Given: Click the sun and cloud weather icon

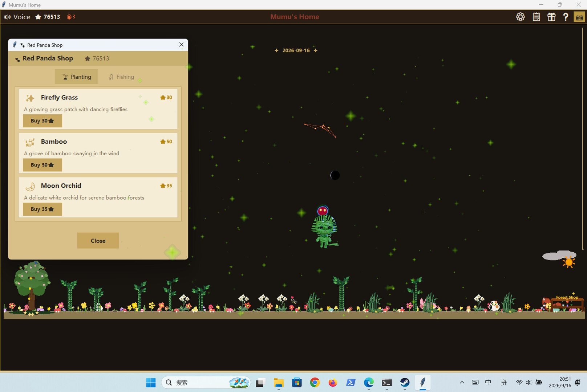Looking at the screenshot, I should pyautogui.click(x=560, y=258).
